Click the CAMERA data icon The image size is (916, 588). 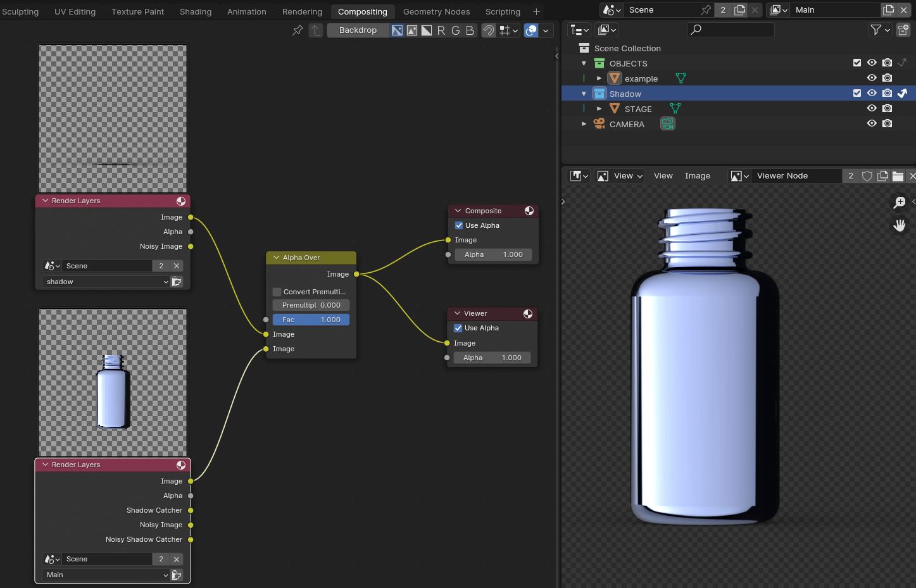[668, 123]
